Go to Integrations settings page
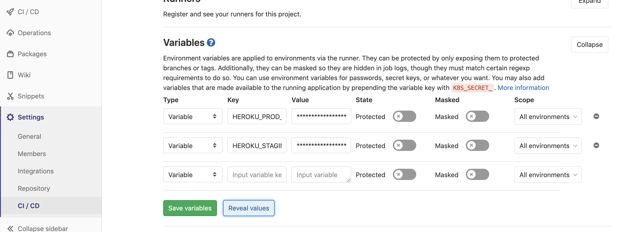The height and width of the screenshot is (232, 644). 36,171
